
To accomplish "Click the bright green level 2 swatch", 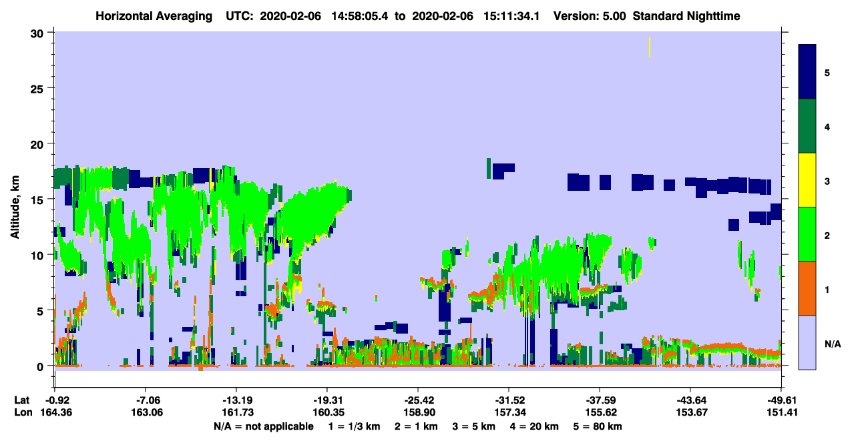I will (x=807, y=234).
